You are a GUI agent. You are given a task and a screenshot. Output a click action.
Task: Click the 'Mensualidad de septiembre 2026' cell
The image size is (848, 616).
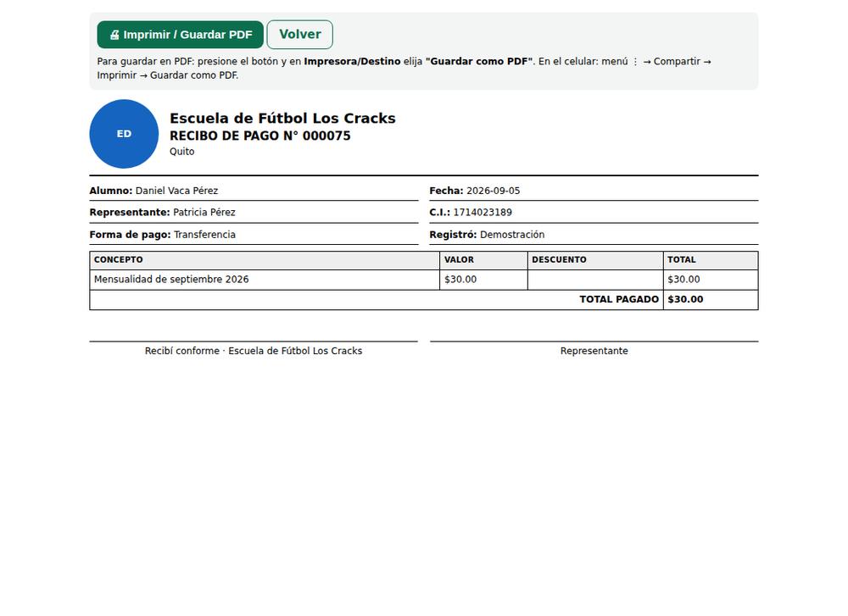click(265, 280)
